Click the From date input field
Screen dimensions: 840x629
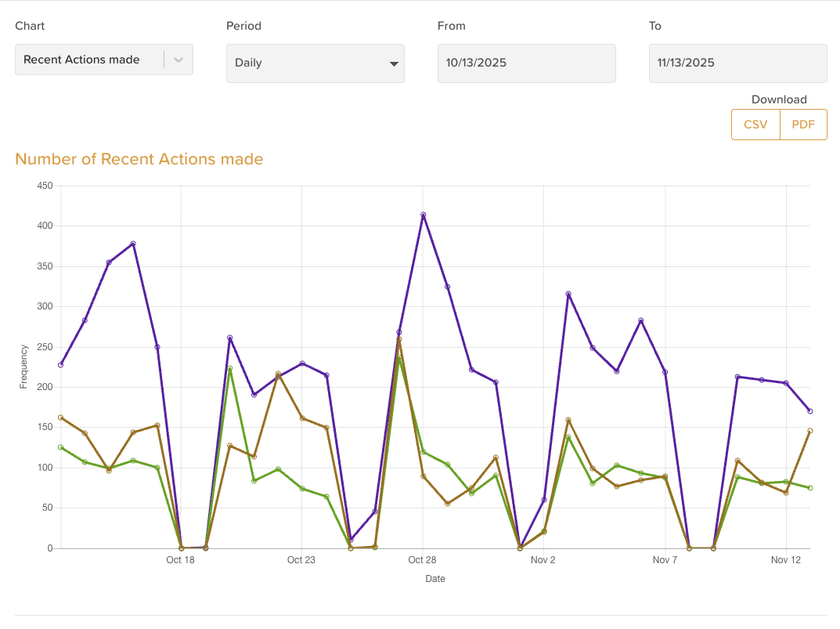click(526, 63)
